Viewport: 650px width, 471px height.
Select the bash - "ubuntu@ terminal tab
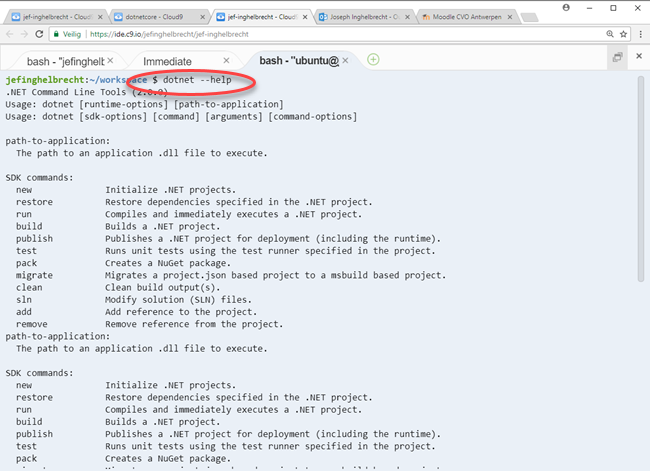pos(300,61)
